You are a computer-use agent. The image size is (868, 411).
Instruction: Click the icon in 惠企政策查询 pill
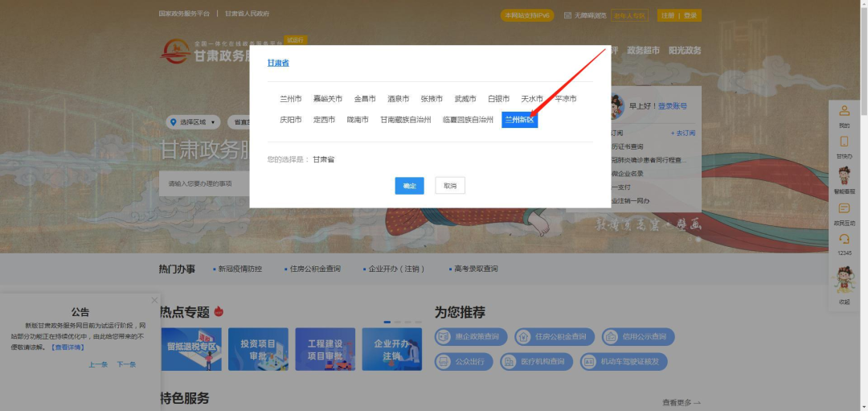[444, 336]
